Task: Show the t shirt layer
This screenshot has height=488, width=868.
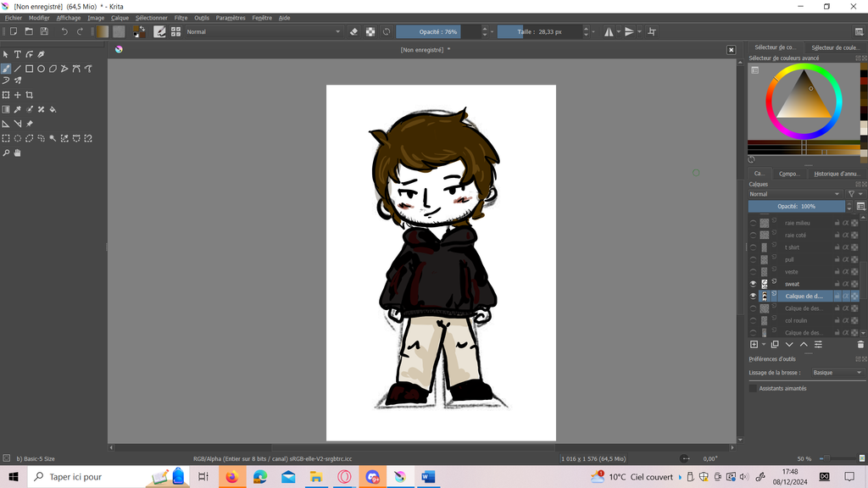Action: [753, 247]
